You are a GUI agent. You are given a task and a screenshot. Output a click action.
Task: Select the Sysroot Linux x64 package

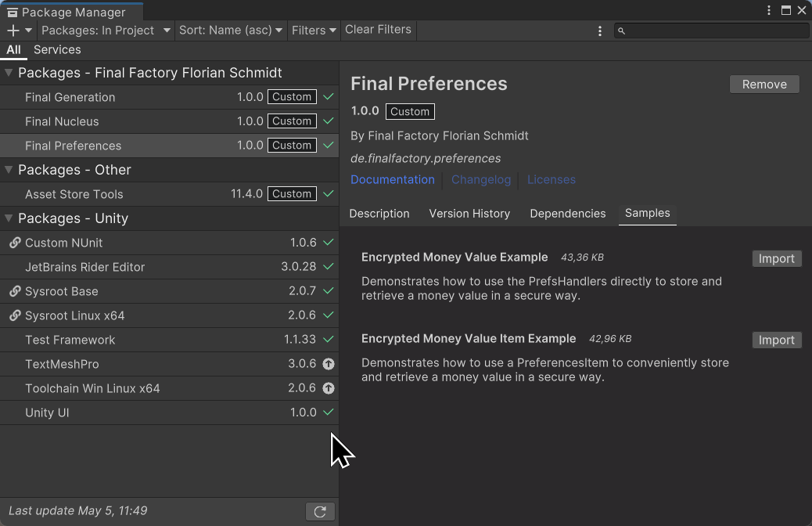(x=169, y=315)
